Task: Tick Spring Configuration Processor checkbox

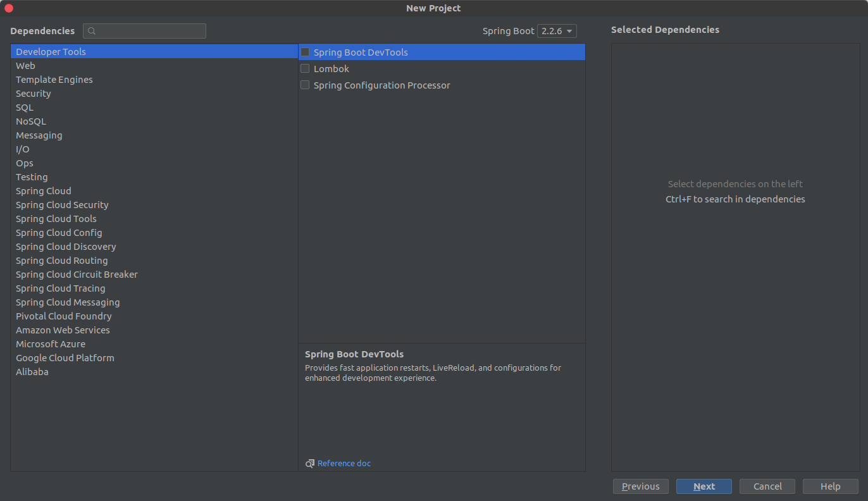Action: click(305, 85)
